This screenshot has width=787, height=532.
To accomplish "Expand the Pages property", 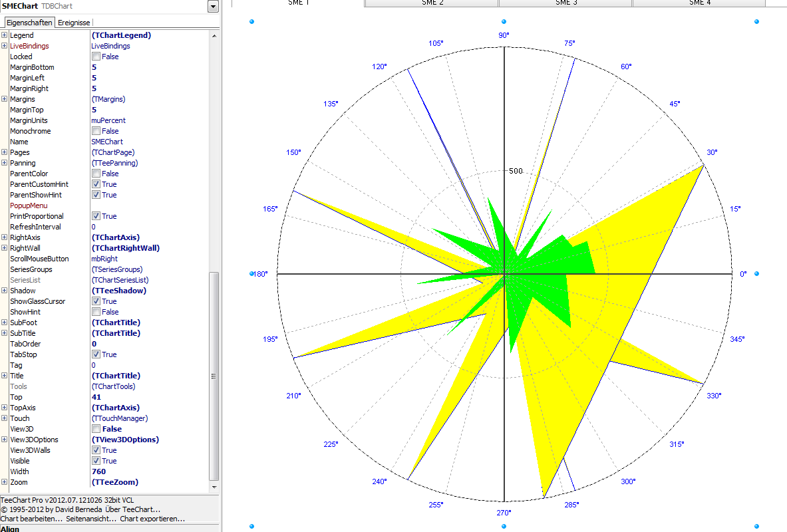I will click(4, 152).
